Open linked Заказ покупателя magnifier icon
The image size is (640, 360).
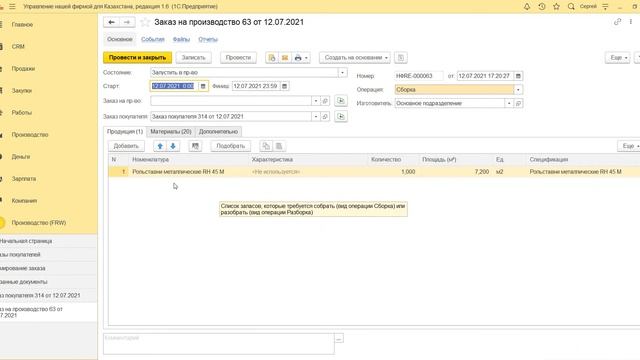[325, 117]
